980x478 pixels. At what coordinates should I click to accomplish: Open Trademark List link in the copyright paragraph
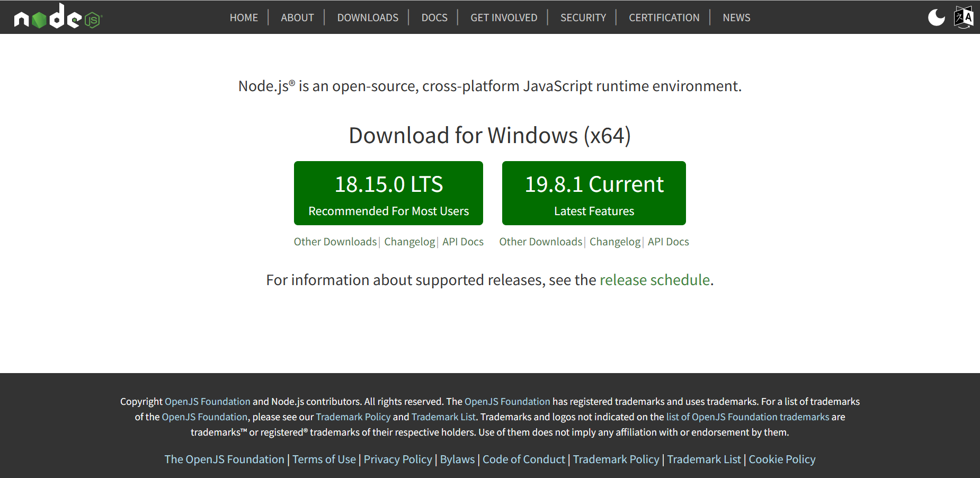click(443, 417)
